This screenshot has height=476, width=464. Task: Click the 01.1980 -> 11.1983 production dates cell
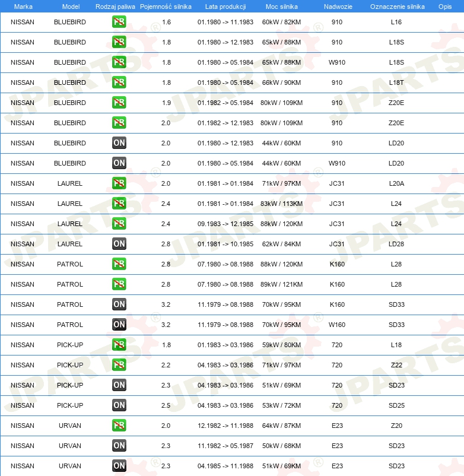point(225,22)
